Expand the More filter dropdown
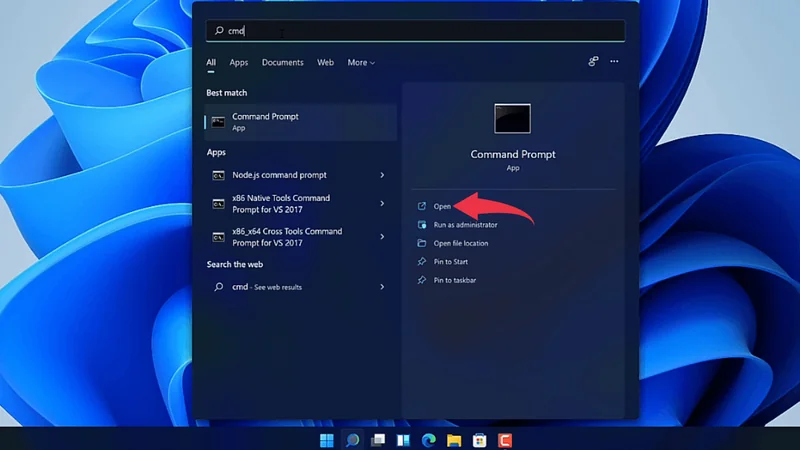 pyautogui.click(x=361, y=63)
